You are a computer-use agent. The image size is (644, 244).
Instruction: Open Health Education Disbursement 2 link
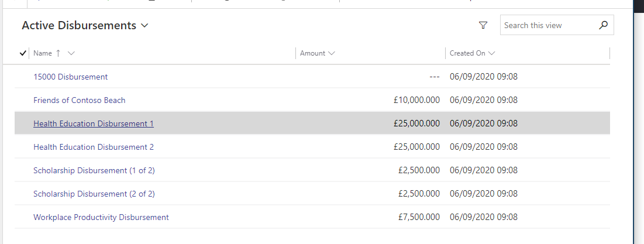(94, 147)
